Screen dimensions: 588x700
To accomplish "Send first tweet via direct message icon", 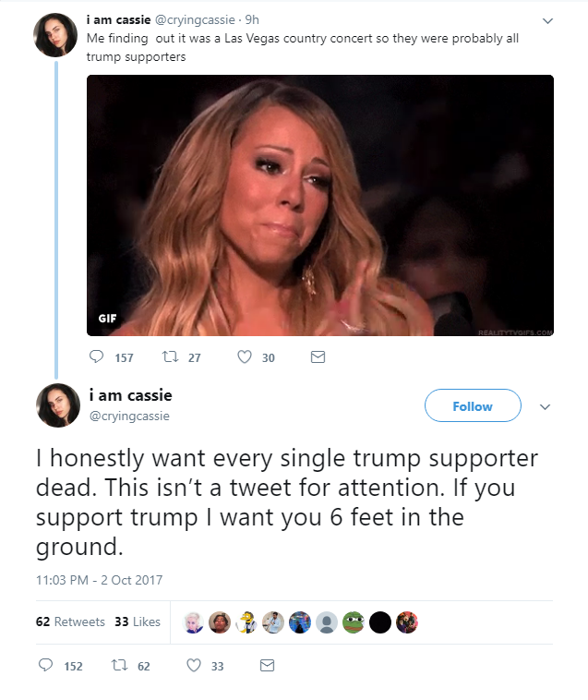I will (318, 356).
